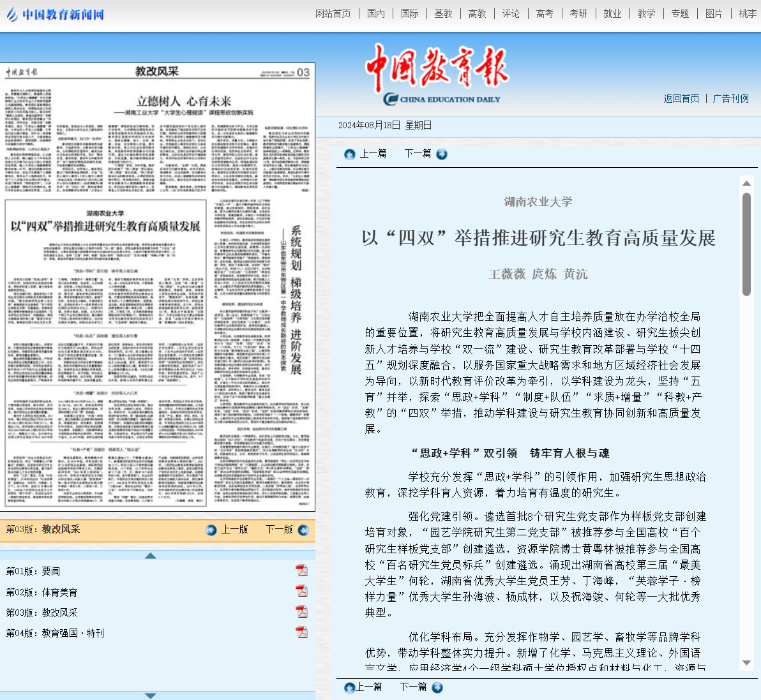The height and width of the screenshot is (700, 761).
Task: Click the 广告刊例 link
Action: [x=730, y=98]
